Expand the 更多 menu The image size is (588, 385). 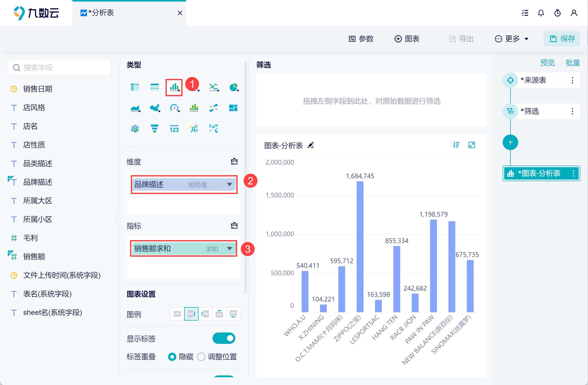[512, 39]
